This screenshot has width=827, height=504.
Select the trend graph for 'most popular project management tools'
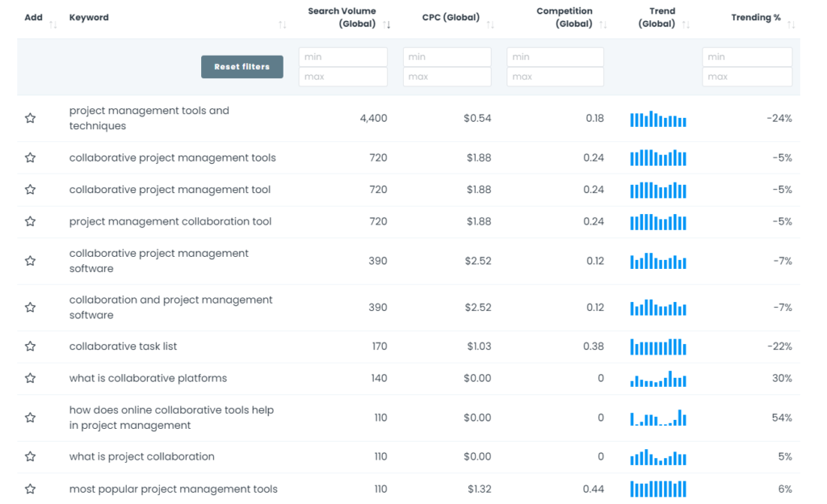(657, 489)
